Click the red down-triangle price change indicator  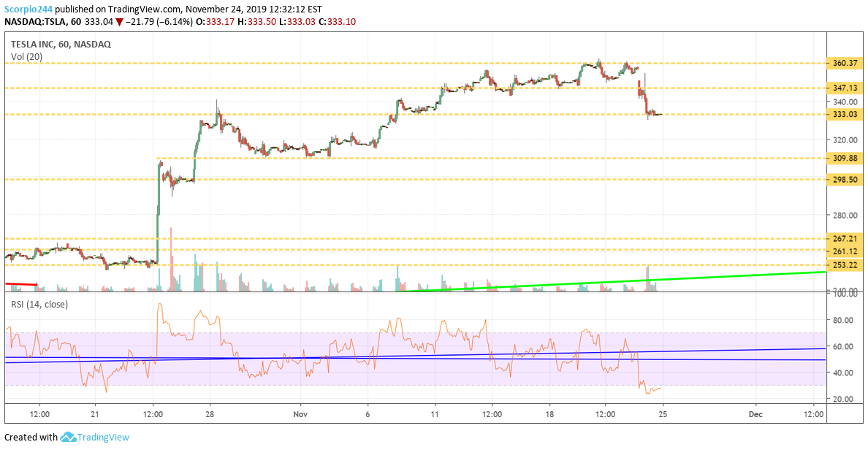tap(119, 22)
